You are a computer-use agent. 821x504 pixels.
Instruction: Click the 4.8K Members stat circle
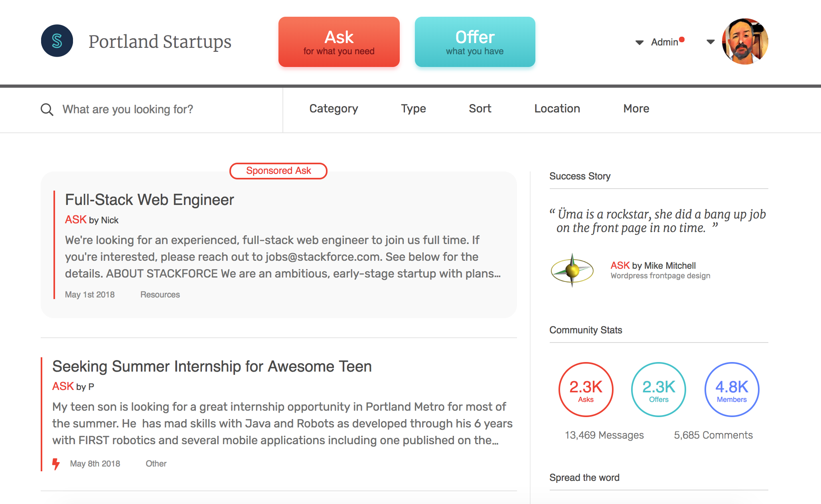point(731,390)
